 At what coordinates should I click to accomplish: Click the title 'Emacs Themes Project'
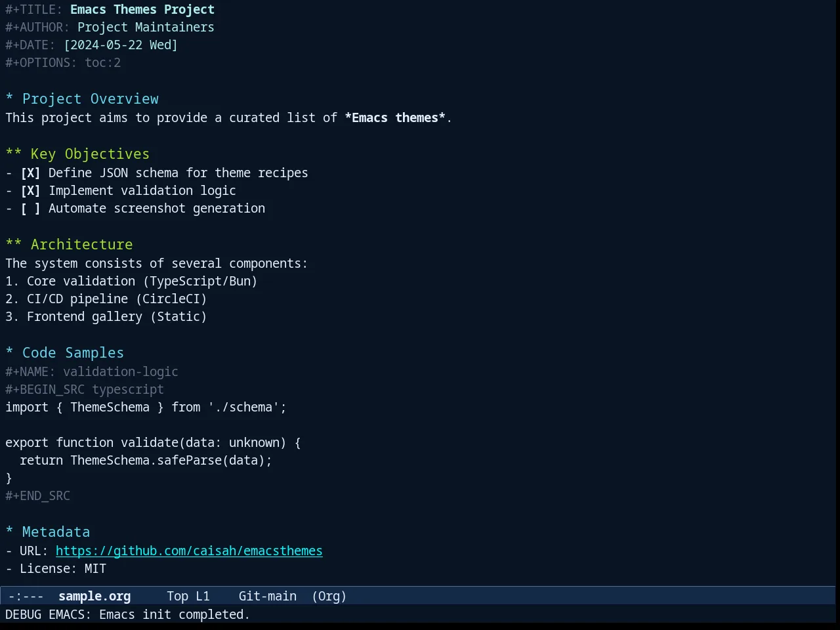coord(142,9)
